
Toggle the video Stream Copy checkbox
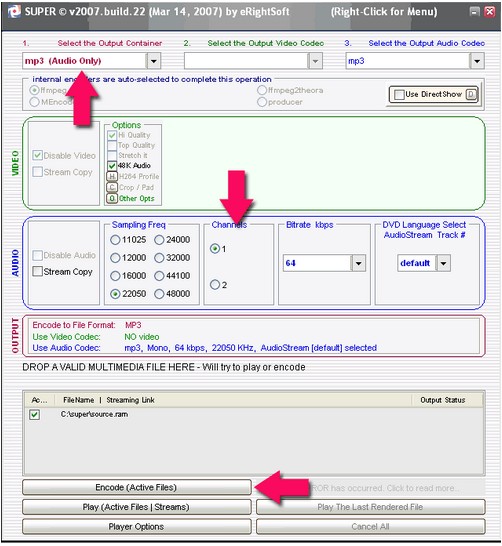click(x=38, y=172)
